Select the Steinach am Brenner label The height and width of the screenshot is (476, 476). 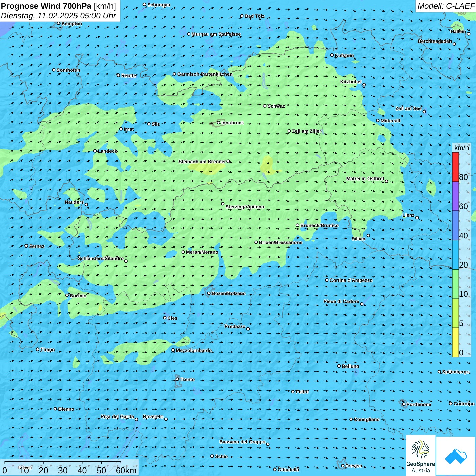point(202,161)
